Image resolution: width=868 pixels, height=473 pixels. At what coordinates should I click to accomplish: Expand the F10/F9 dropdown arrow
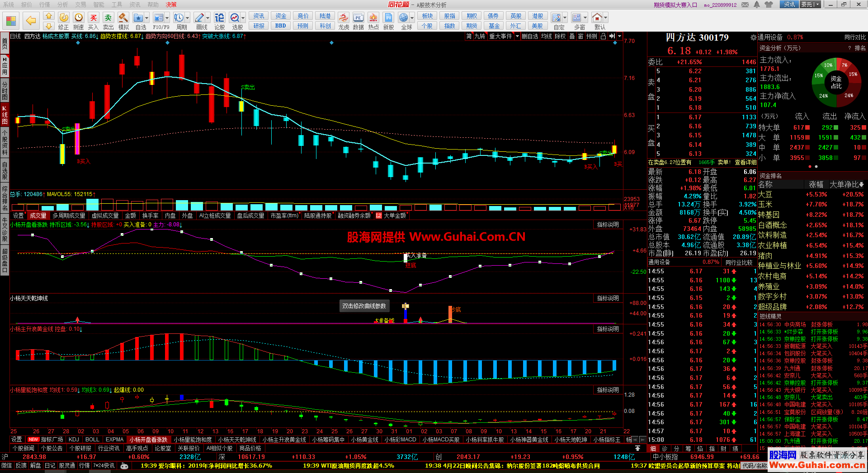167,18
